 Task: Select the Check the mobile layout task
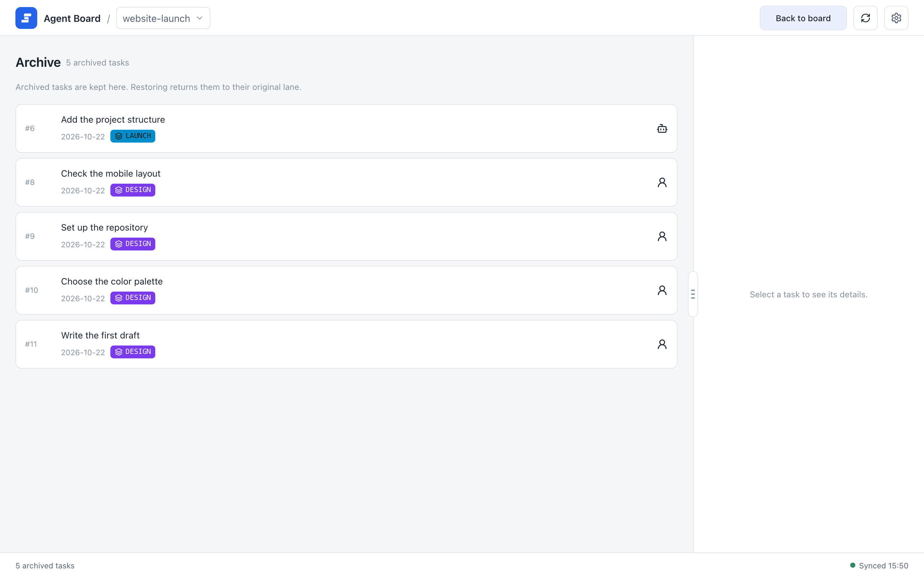point(346,182)
